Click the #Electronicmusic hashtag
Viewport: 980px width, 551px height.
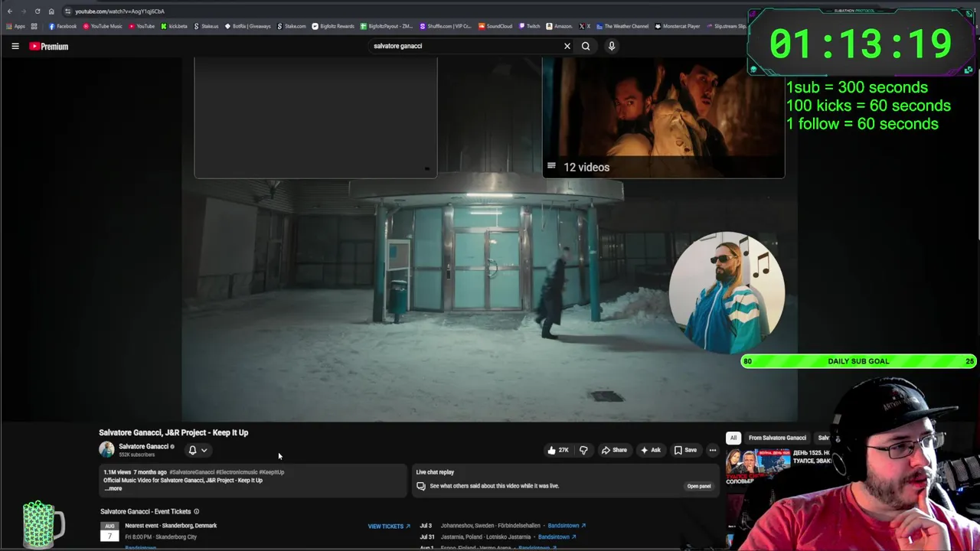pyautogui.click(x=237, y=472)
